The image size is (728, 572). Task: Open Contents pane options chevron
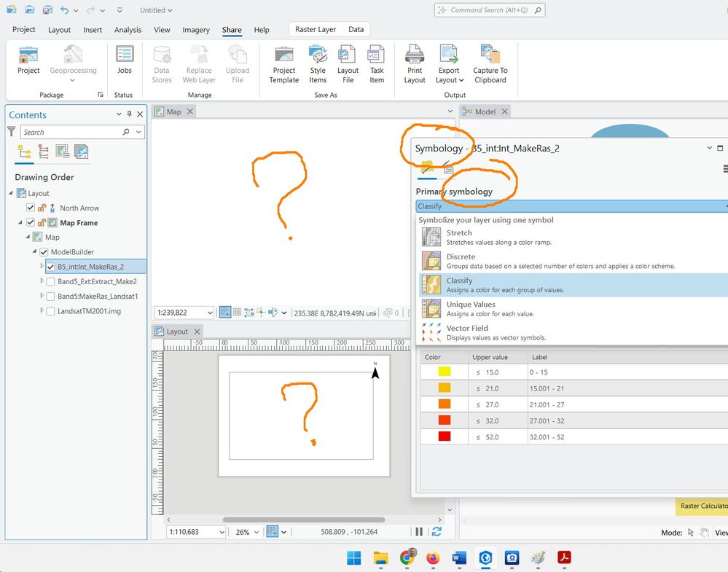(119, 114)
